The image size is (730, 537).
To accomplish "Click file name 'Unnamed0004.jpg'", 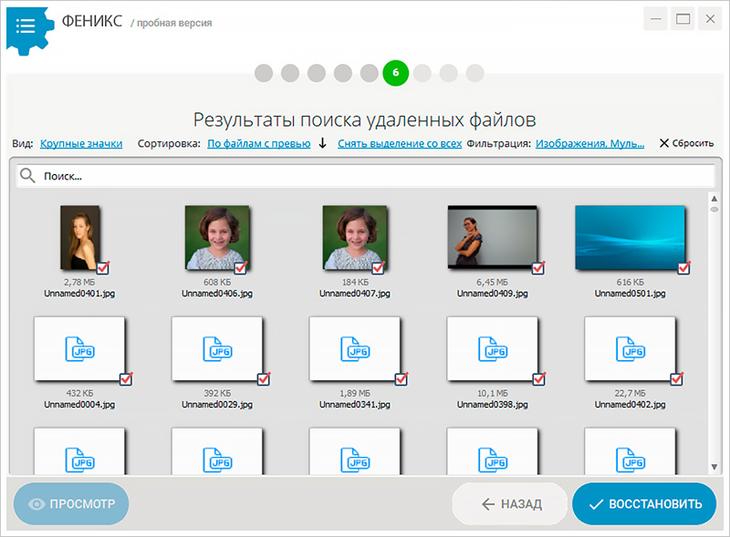I will click(80, 405).
